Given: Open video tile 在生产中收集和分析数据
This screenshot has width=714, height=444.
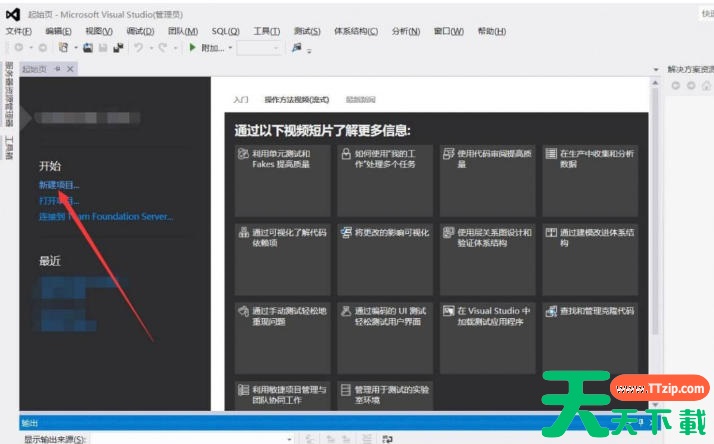Looking at the screenshot, I should 590,181.
